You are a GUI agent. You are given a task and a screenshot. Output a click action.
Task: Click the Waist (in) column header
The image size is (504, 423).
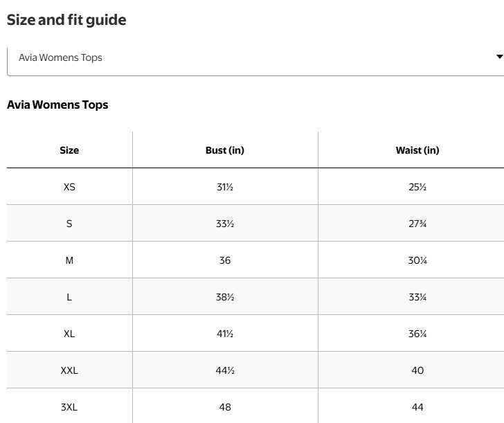click(x=417, y=150)
